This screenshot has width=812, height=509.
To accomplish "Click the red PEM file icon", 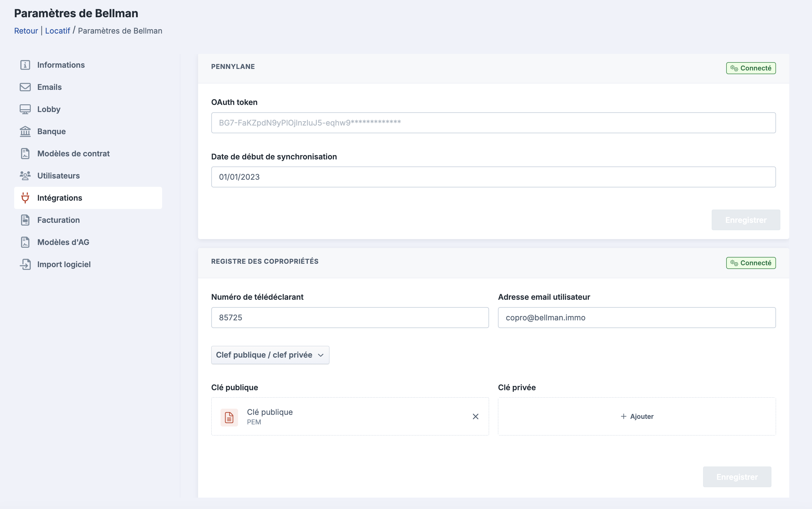I will [x=229, y=417].
